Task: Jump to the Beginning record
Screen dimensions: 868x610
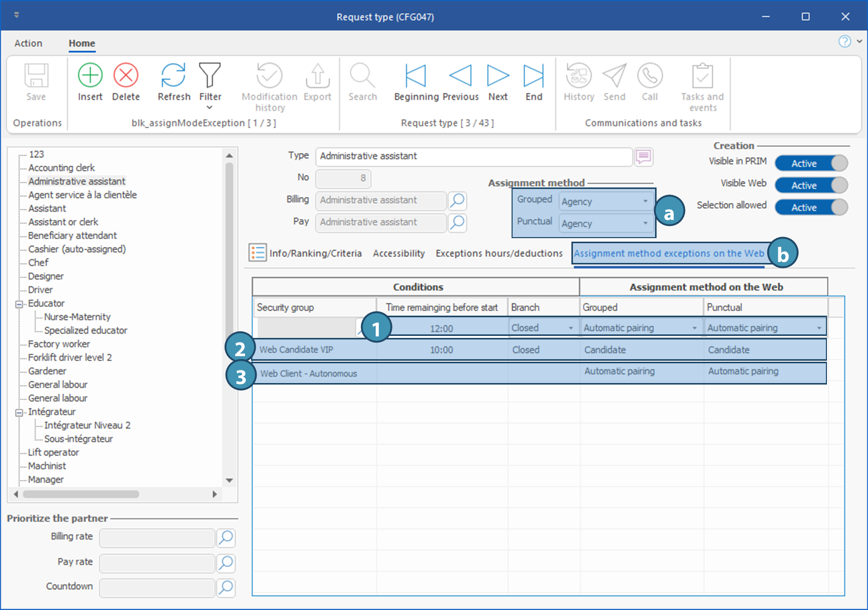Action: (415, 76)
